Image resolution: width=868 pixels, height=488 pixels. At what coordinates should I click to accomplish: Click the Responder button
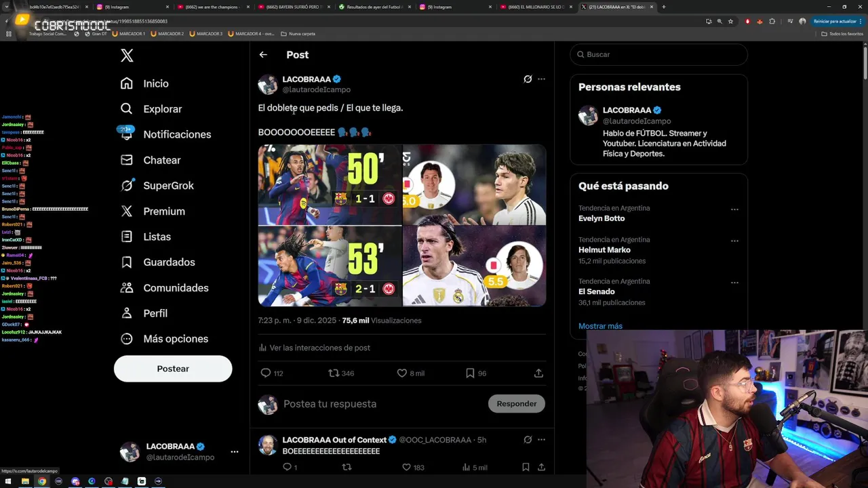[x=516, y=404]
